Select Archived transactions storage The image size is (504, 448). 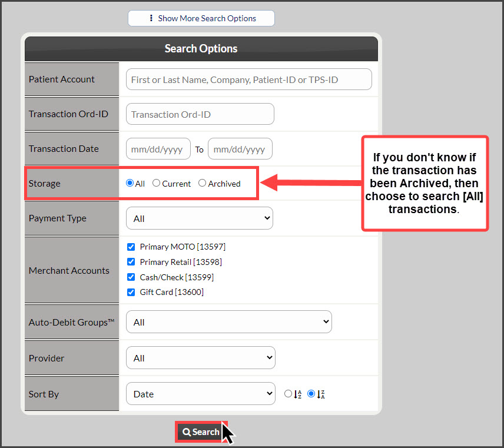tap(203, 183)
